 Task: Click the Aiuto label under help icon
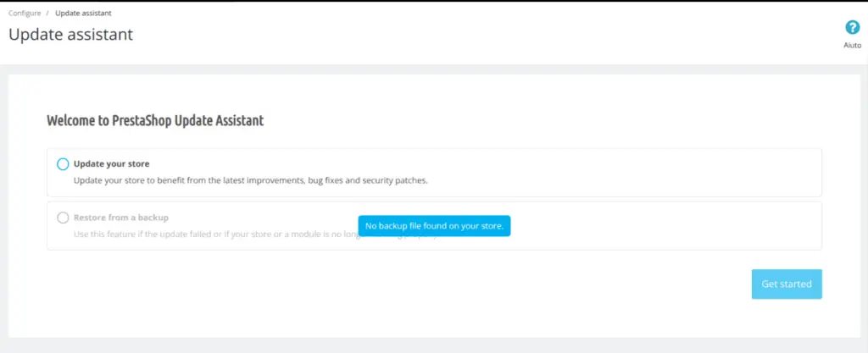coord(853,46)
